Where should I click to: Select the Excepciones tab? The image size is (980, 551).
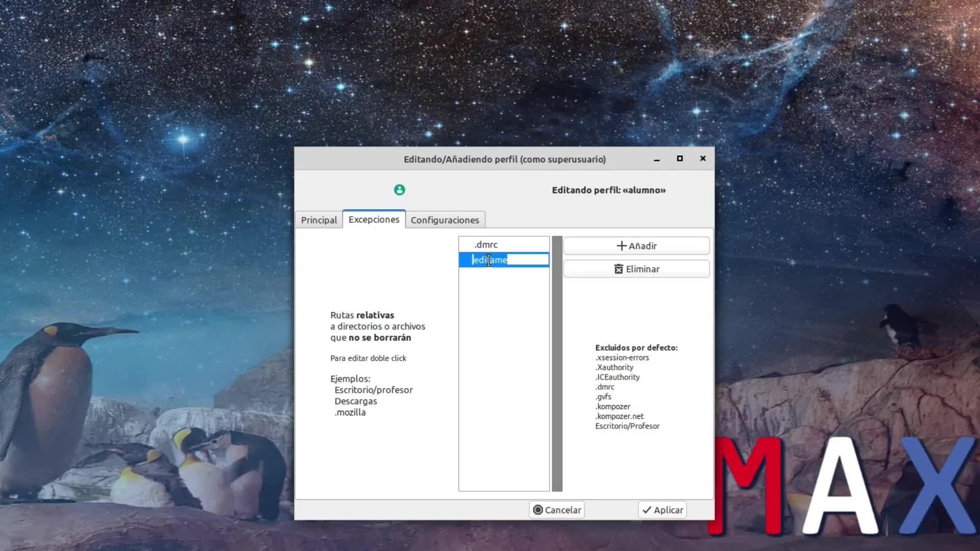(x=374, y=219)
